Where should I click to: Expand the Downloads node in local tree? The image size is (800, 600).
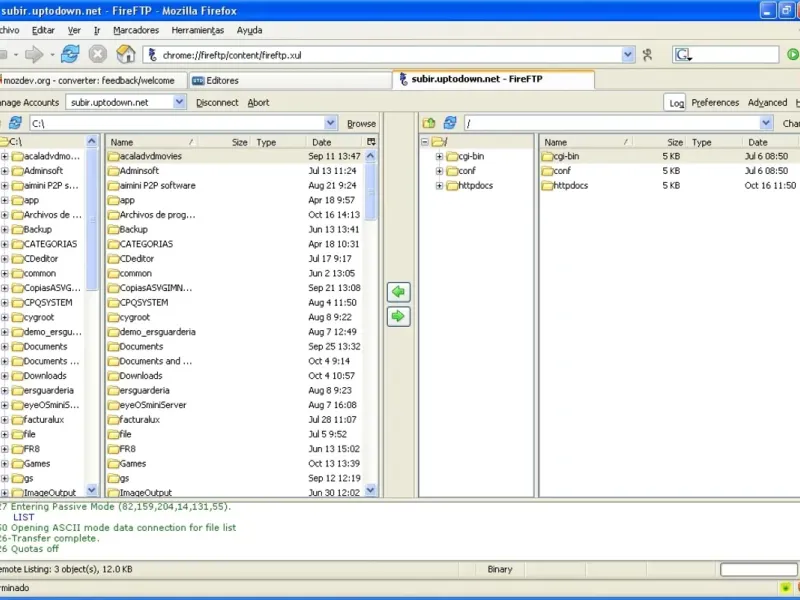tap(4, 376)
